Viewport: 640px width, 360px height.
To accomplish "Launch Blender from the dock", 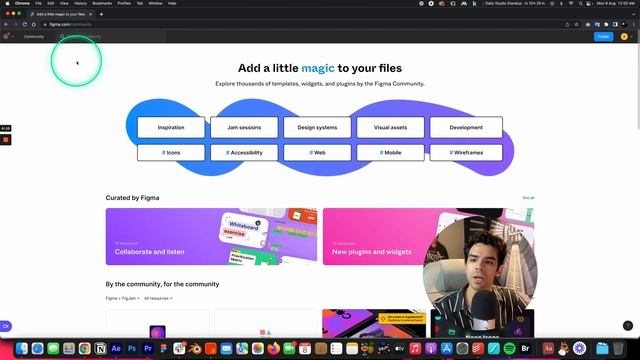I will tap(195, 349).
